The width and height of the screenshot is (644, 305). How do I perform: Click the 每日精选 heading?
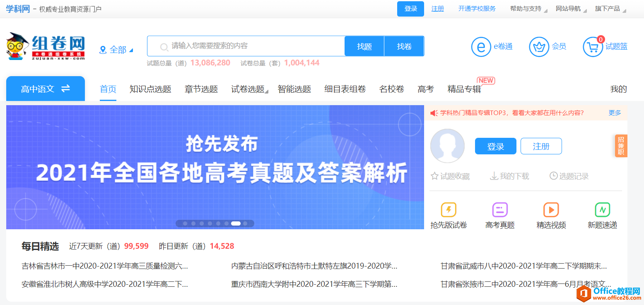click(40, 246)
